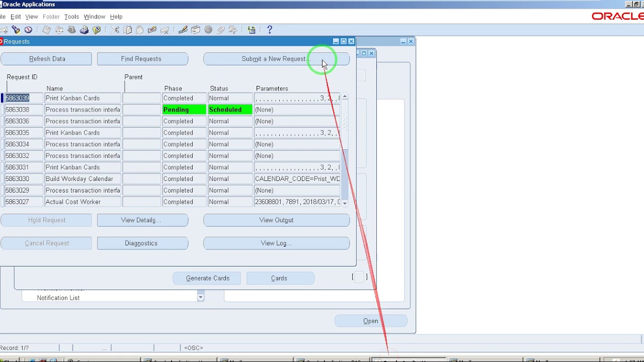Select request ID 5863034

point(24,144)
